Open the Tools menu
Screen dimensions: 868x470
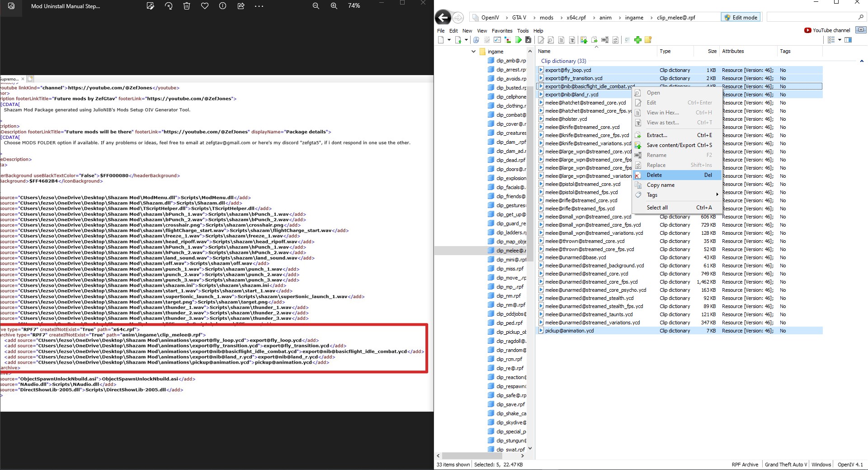(x=523, y=30)
